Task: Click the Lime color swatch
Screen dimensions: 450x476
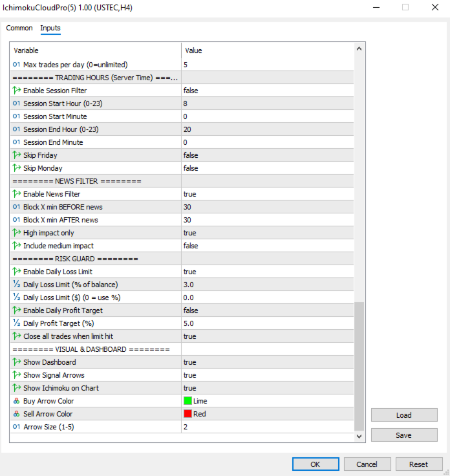Action: (x=188, y=401)
